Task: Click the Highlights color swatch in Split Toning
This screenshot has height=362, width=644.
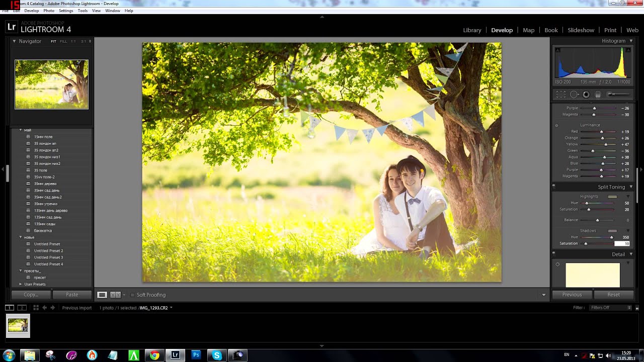Action: click(612, 197)
